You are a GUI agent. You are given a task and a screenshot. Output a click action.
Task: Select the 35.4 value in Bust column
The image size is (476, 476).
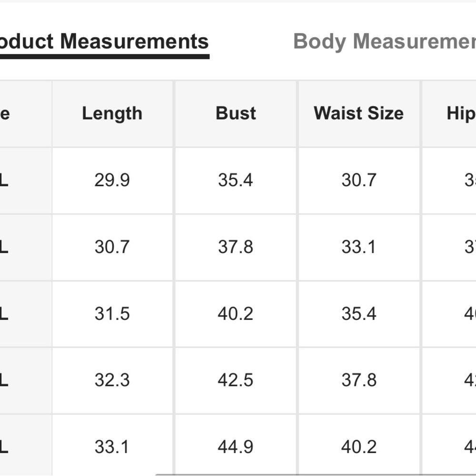[236, 180]
